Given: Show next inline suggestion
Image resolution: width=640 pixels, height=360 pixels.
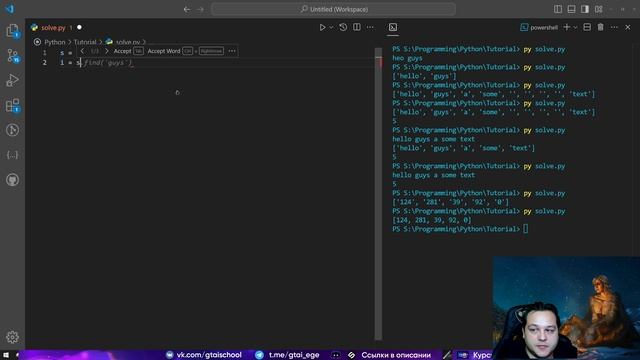Looking at the screenshot, I should point(107,51).
